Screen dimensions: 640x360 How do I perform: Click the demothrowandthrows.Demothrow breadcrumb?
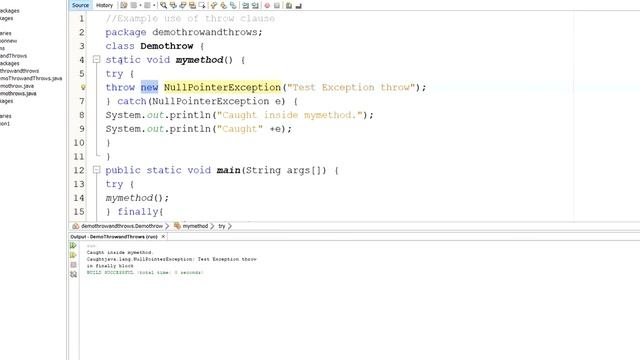(x=122, y=226)
